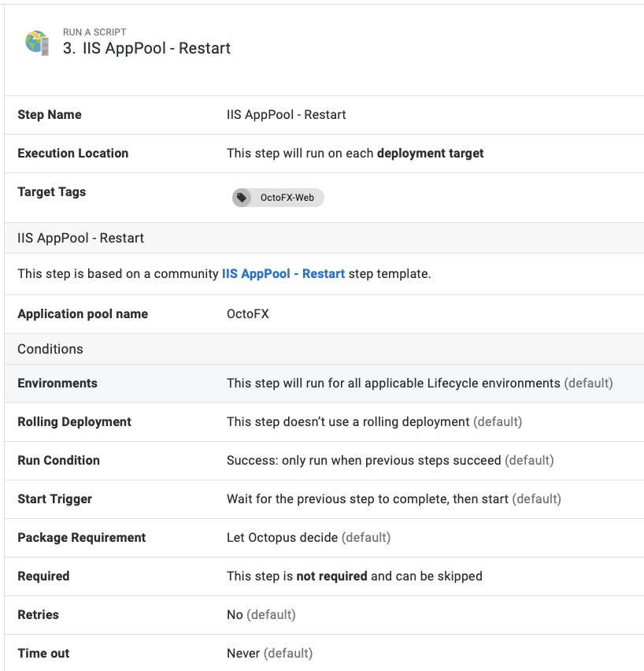The height and width of the screenshot is (671, 644).
Task: Select the OctoFX-Web target tag chip
Action: [278, 198]
